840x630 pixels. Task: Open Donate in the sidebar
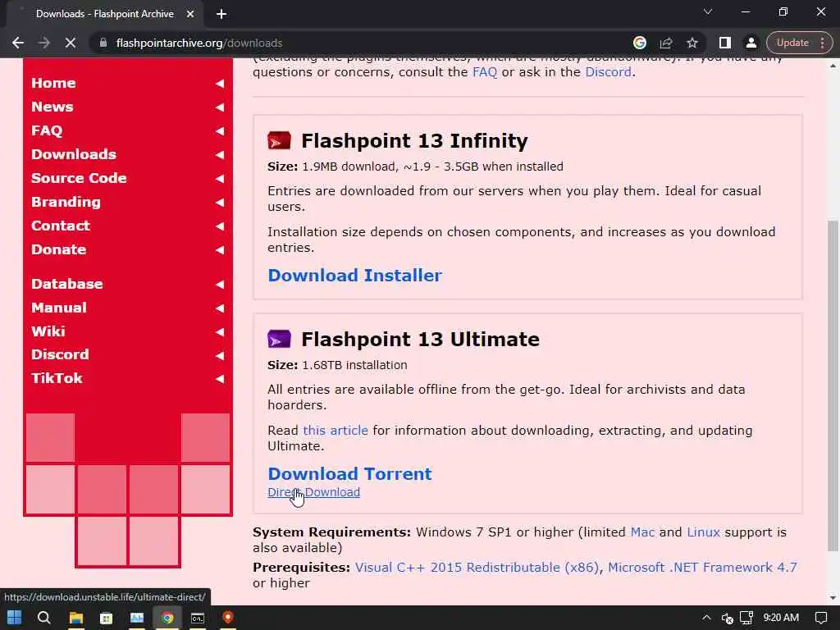point(58,249)
